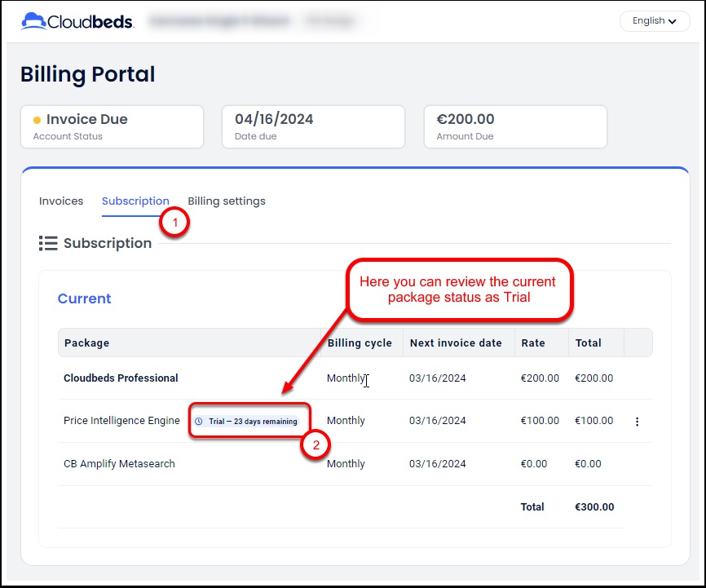Click the yellow Invoice Due status dot
706x588 pixels.
(x=37, y=120)
